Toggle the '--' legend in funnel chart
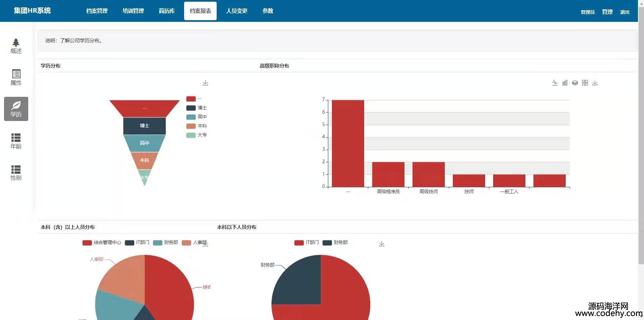The width and height of the screenshot is (644, 320). 194,99
